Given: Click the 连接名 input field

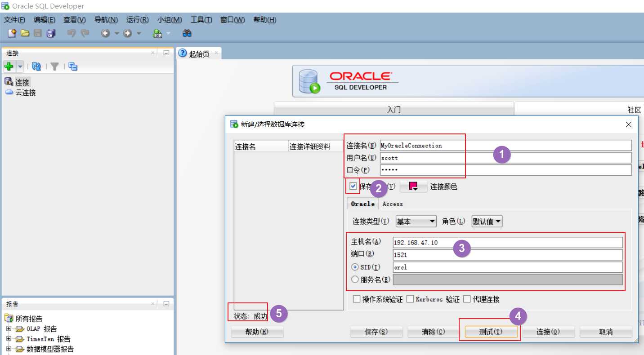Looking at the screenshot, I should (x=506, y=146).
